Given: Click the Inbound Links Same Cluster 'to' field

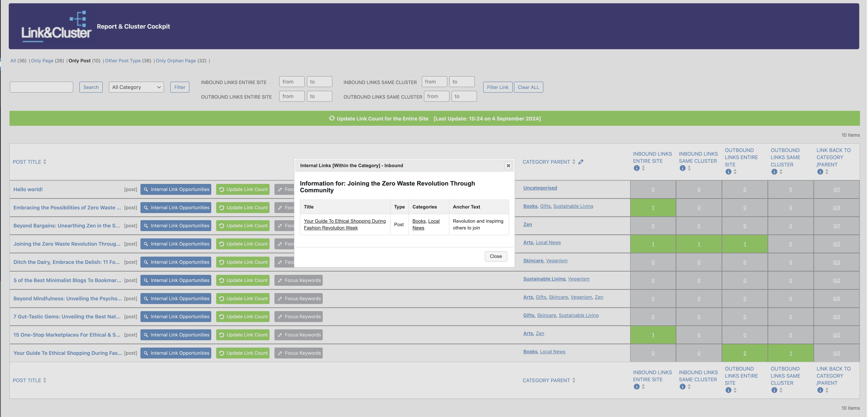Looking at the screenshot, I should [x=462, y=82].
